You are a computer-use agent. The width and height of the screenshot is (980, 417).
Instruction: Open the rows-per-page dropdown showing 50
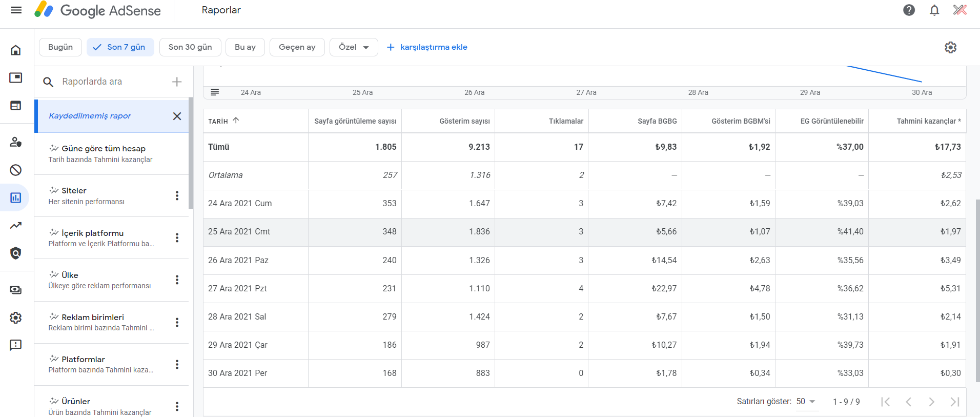[806, 402]
